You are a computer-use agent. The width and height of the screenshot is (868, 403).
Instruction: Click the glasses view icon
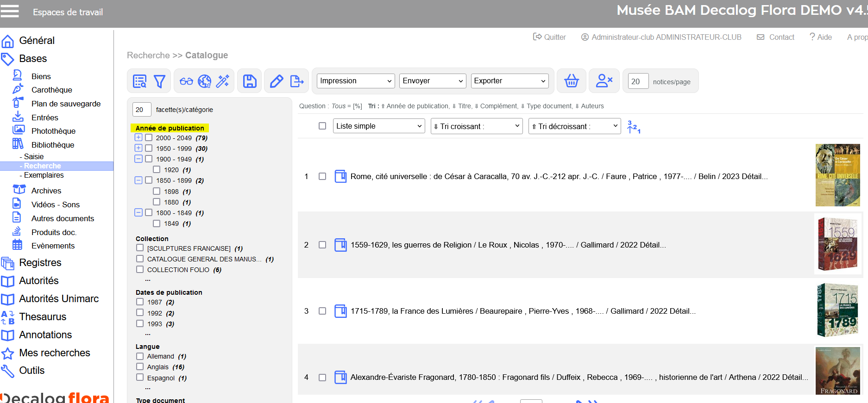click(186, 81)
